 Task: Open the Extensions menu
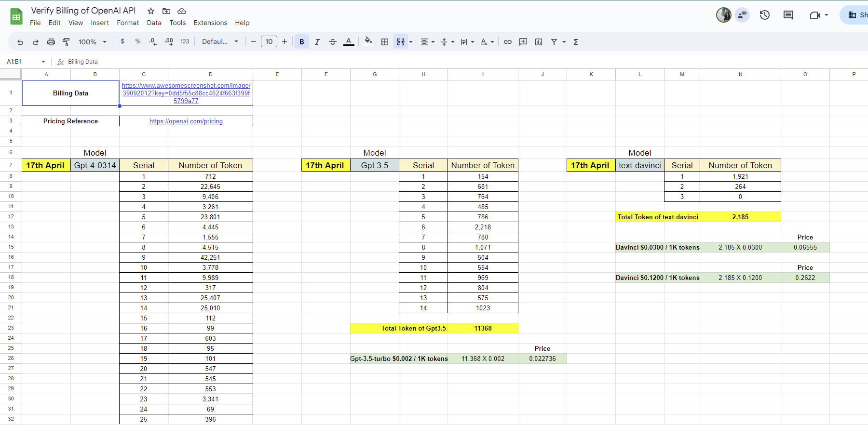(x=210, y=23)
